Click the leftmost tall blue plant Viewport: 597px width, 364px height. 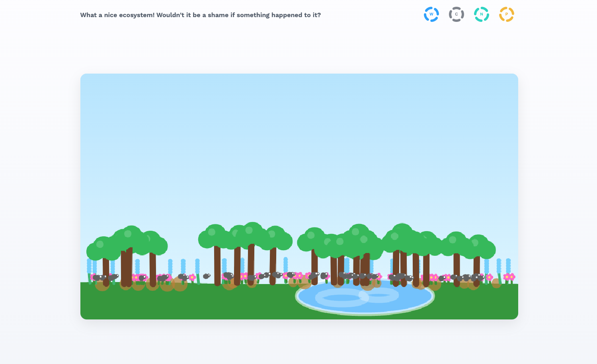89,266
